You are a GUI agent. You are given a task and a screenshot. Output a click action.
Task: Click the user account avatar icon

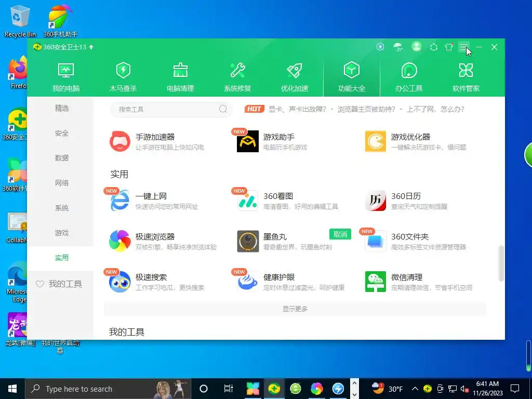coord(416,47)
